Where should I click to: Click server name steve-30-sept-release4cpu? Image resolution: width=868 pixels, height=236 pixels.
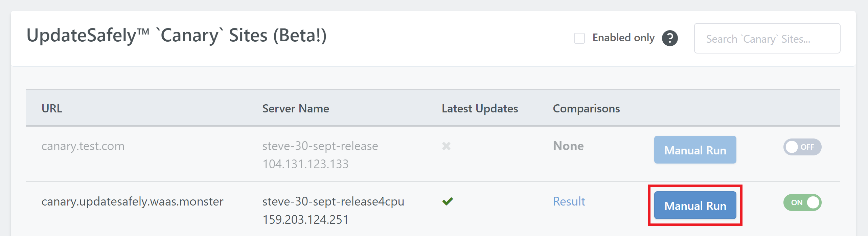pyautogui.click(x=333, y=201)
